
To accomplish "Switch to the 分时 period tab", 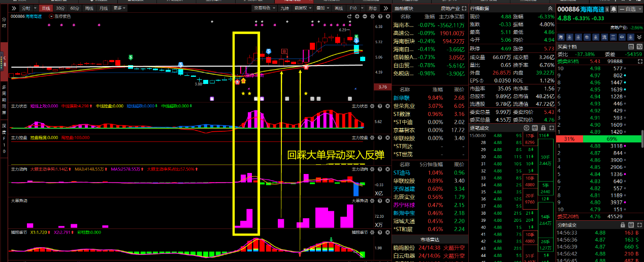I will (25, 9).
